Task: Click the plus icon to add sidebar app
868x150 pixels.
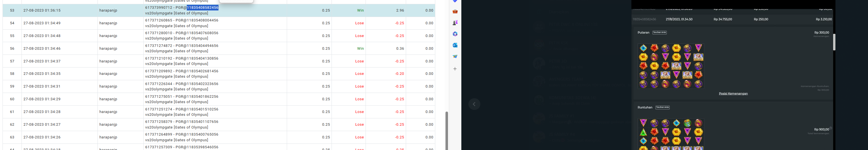Action: click(455, 69)
